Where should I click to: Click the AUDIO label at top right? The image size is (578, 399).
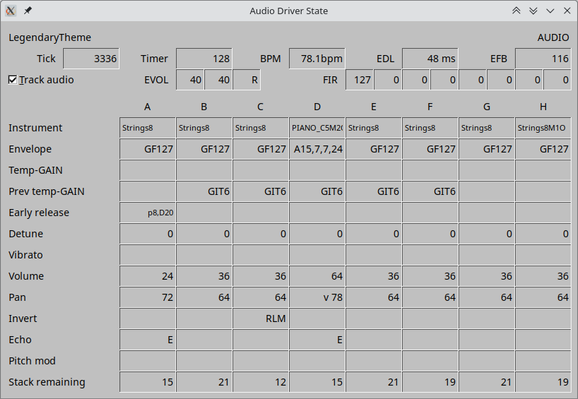(553, 37)
